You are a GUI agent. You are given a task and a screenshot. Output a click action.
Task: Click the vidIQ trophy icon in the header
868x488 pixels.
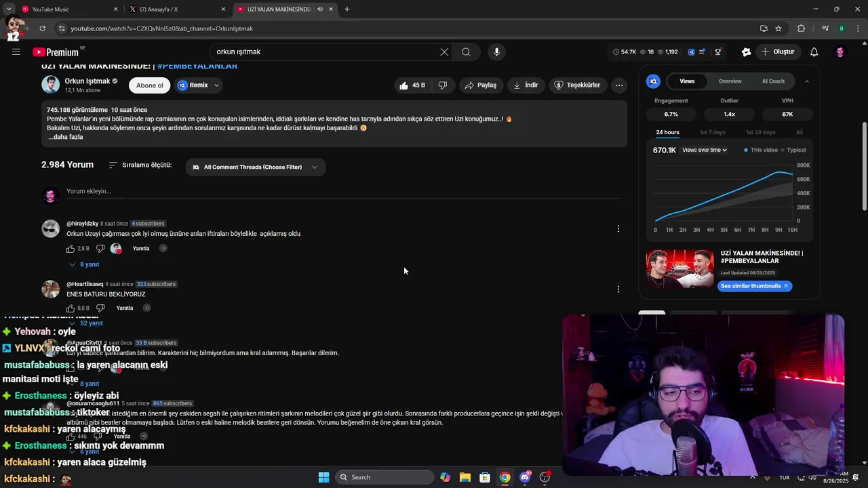[718, 52]
